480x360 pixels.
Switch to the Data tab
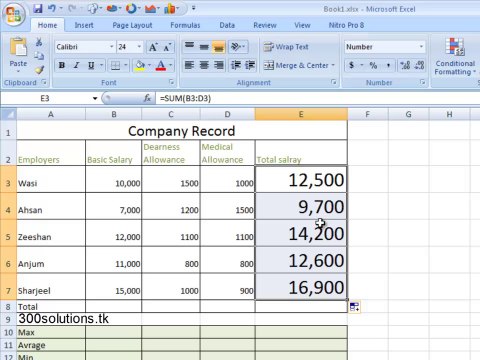pyautogui.click(x=227, y=25)
